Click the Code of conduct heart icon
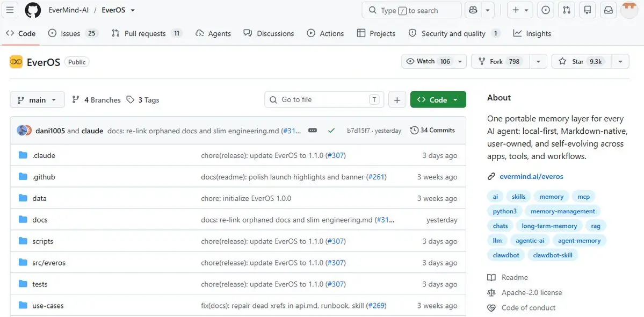This screenshot has width=644, height=317. tap(491, 308)
